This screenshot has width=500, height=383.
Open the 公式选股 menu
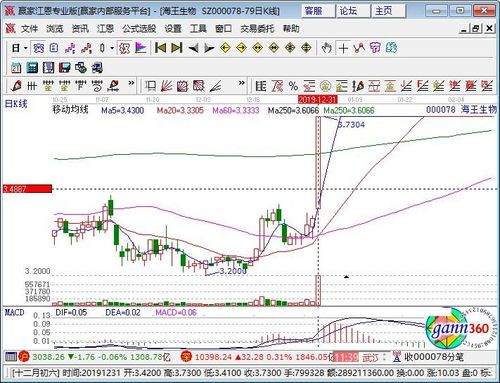click(x=139, y=29)
